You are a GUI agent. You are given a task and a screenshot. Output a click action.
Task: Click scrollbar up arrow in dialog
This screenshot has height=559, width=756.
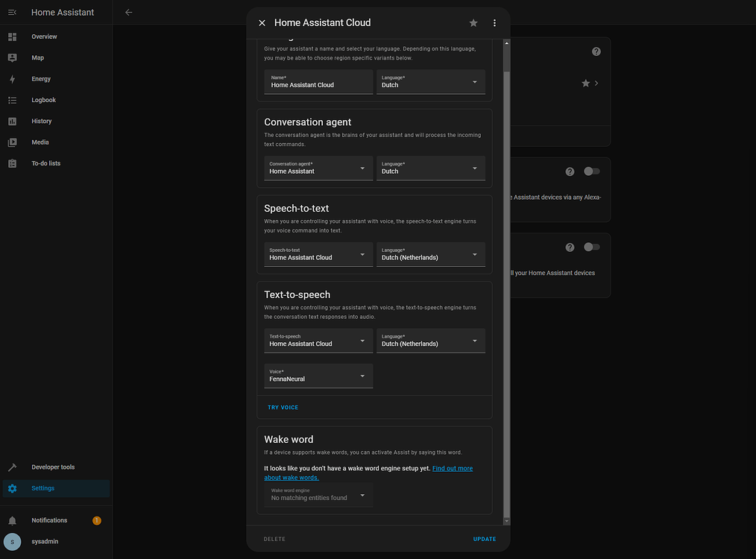(507, 43)
